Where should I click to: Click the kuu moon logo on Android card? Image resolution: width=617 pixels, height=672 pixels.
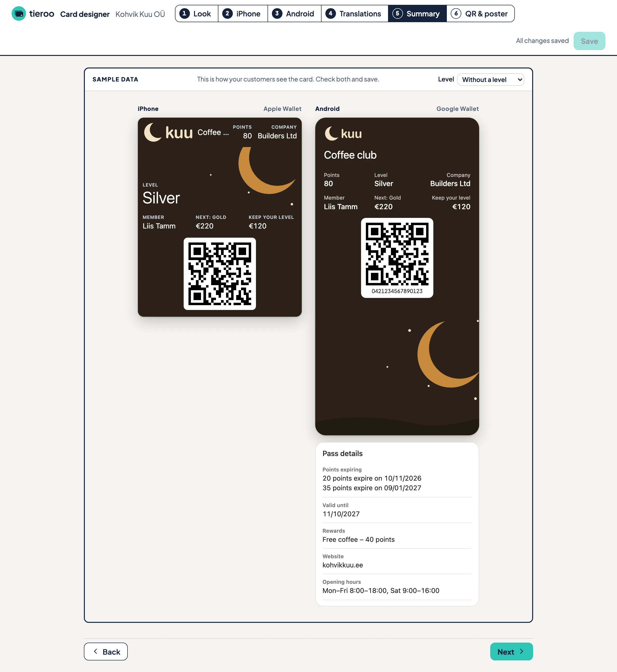click(343, 134)
